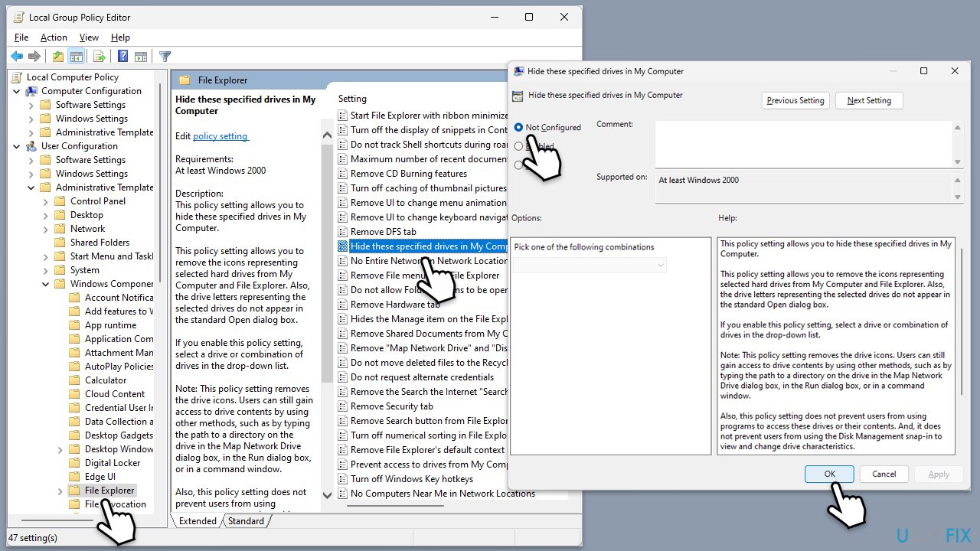Viewport: 980px width, 551px height.
Task: Open the policy setting link
Action: [220, 136]
